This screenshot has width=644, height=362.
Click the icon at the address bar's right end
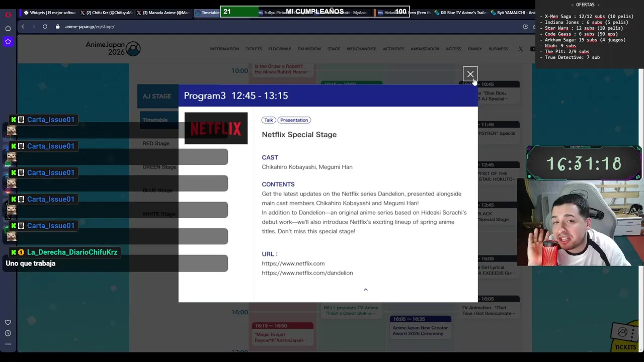526,27
